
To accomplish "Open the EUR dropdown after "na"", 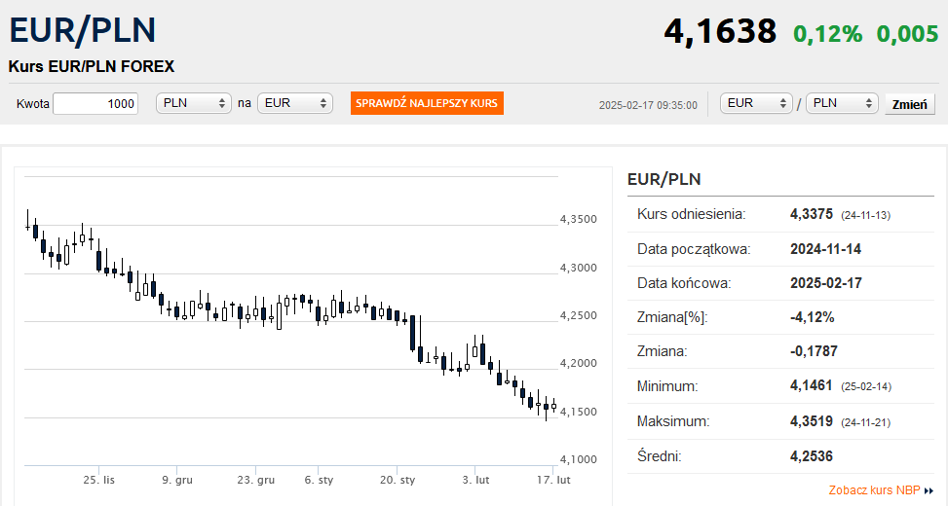I will coord(294,104).
